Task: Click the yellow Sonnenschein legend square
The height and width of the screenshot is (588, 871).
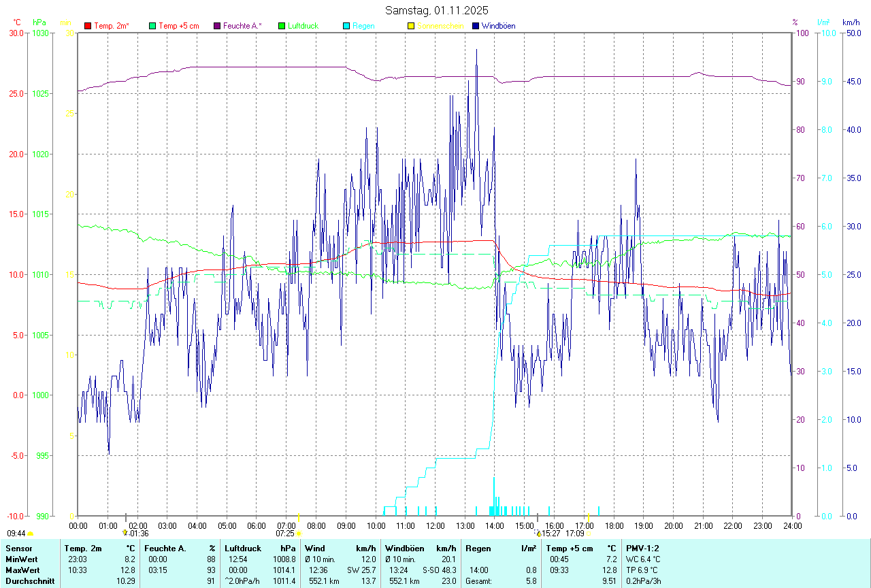Action: [411, 26]
